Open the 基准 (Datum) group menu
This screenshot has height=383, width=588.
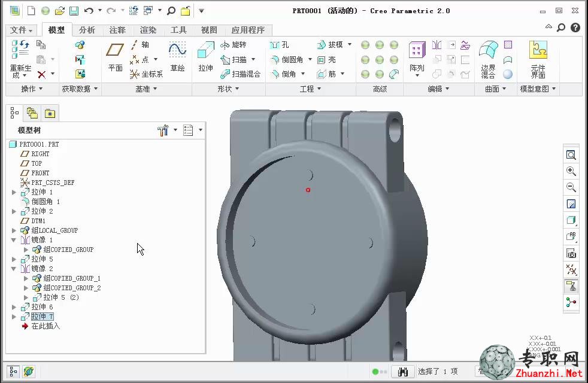pos(146,89)
